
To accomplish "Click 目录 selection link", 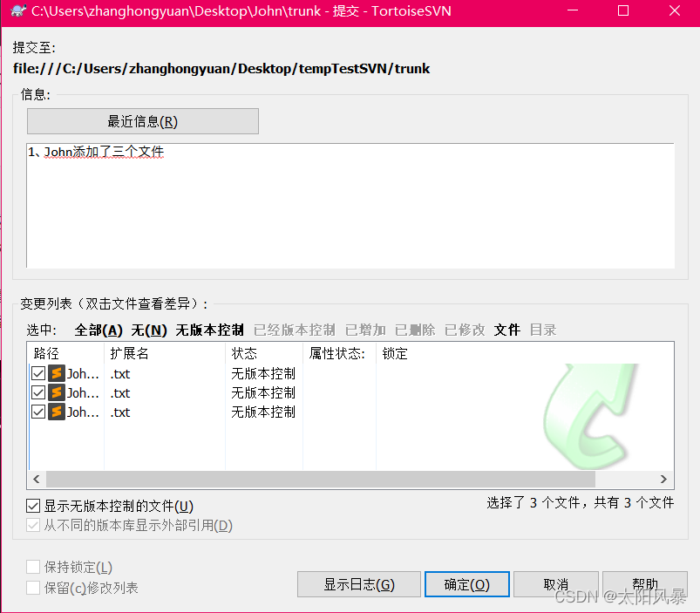I will (543, 330).
